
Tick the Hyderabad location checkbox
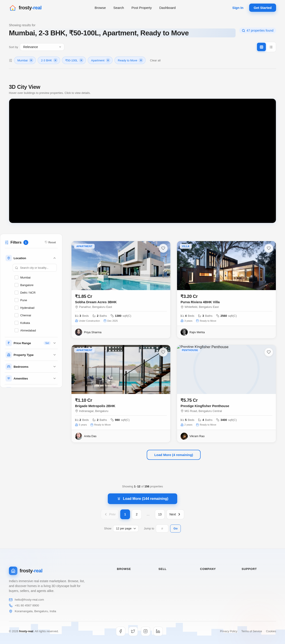click(16, 308)
